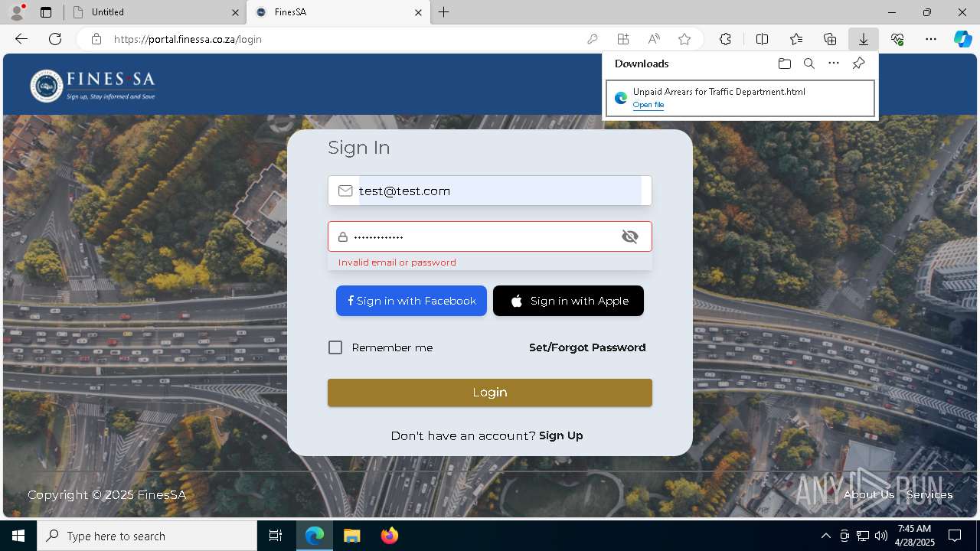The width and height of the screenshot is (980, 551).
Task: Focus the email input field
Action: point(490,191)
